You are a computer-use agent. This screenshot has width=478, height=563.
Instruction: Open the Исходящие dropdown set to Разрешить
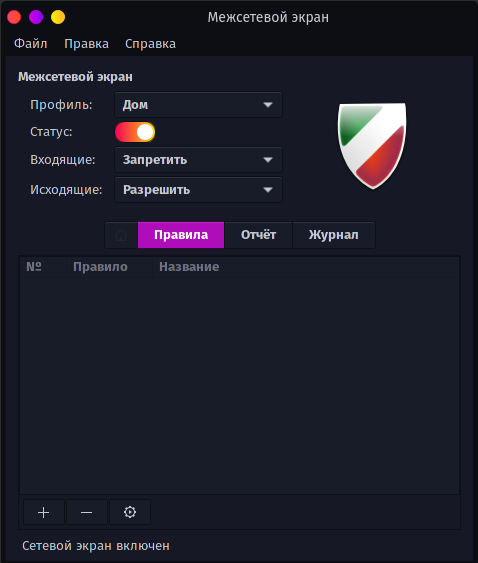199,190
